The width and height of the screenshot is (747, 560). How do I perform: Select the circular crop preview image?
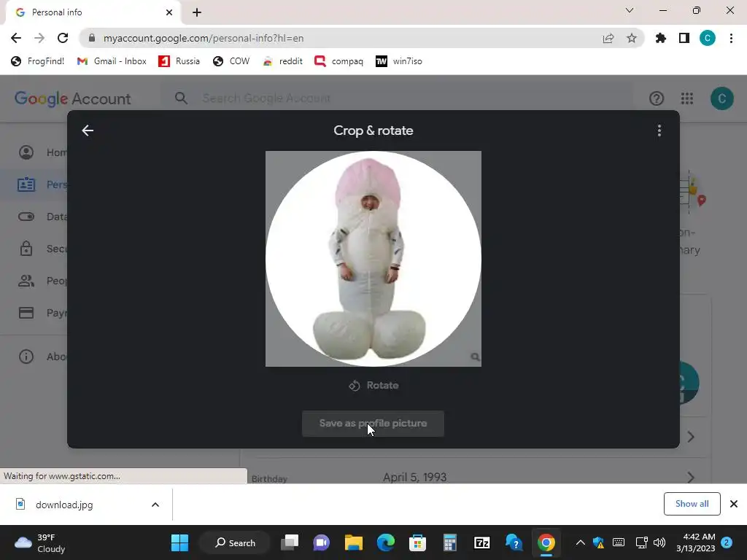point(373,259)
